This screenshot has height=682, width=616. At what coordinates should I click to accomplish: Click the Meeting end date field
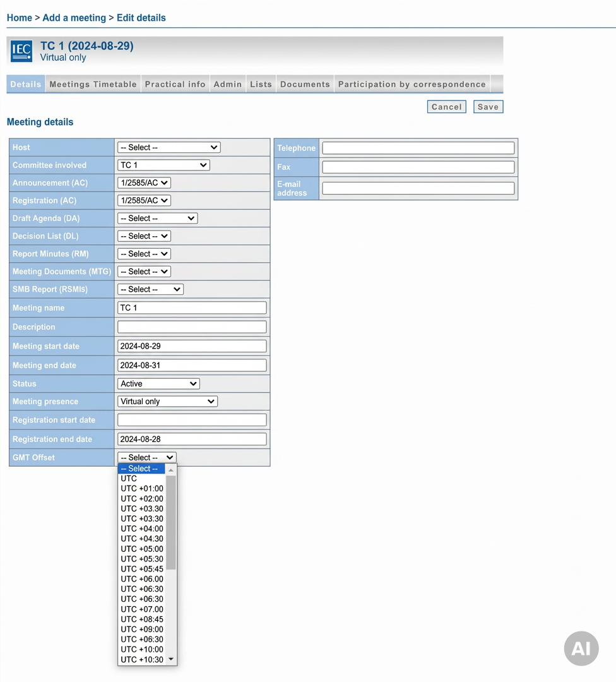[x=192, y=366]
